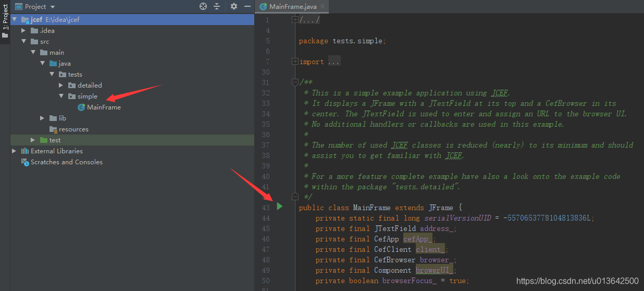Image resolution: width=644 pixels, height=291 pixels.
Task: Select the MainFrame.java editor tab
Action: click(291, 6)
